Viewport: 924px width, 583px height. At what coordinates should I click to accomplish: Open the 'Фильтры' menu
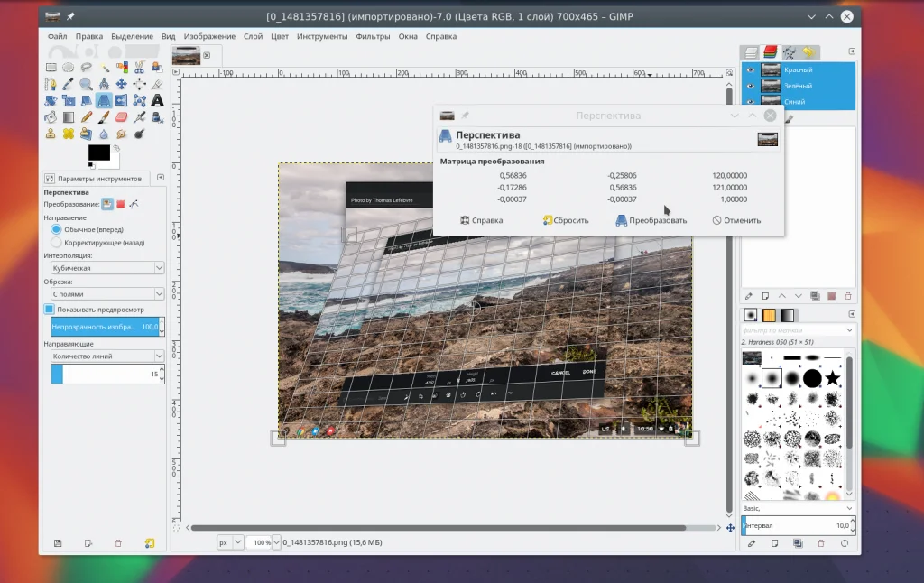click(373, 37)
